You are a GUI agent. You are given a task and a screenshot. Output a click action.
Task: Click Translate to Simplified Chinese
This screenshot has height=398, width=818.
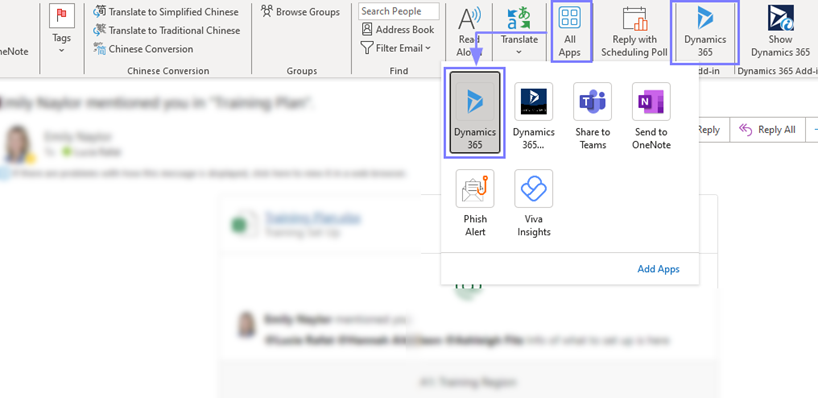pyautogui.click(x=165, y=11)
